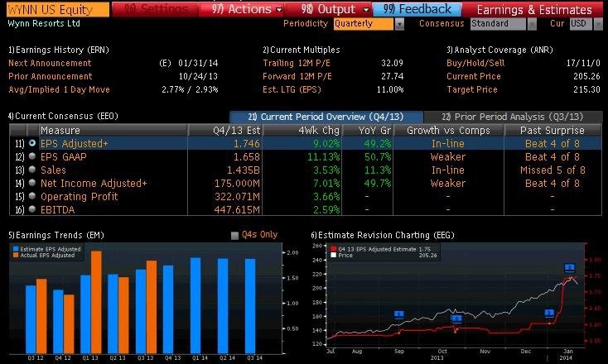The image size is (608, 364).
Task: Click the Jan 2014 annotation marker on EEG chart
Action: pos(569,267)
